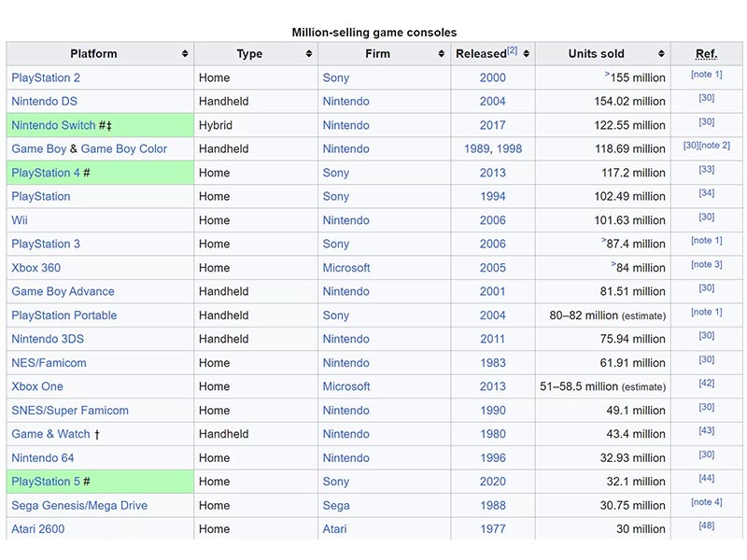Open the Game & Watch link
The image size is (747, 560).
click(50, 434)
